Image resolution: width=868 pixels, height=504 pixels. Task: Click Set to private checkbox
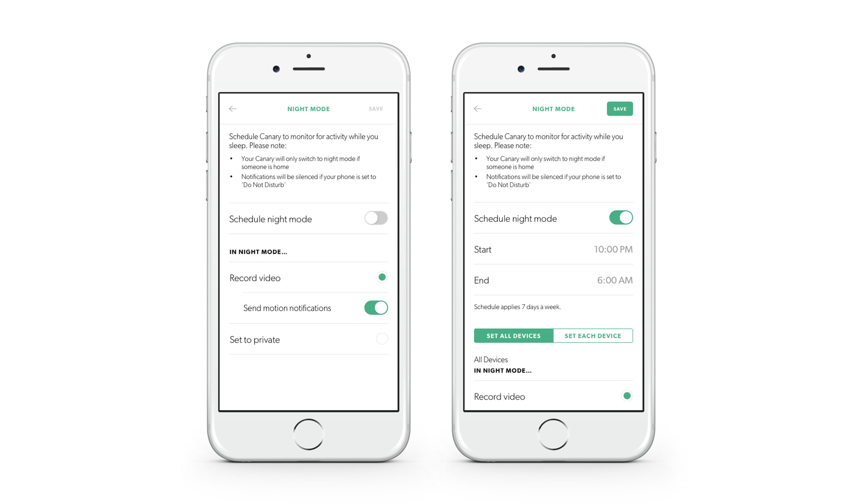(x=381, y=339)
